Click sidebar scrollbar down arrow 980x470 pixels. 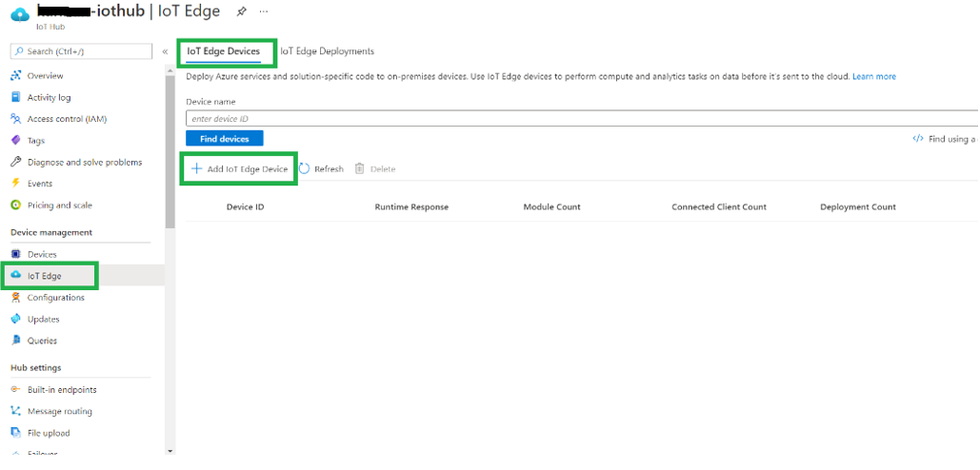(x=170, y=450)
